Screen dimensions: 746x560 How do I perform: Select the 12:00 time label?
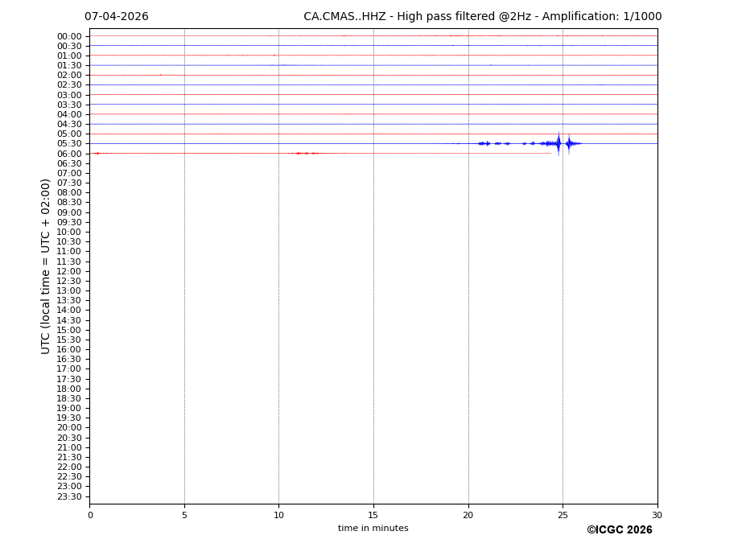pos(69,271)
